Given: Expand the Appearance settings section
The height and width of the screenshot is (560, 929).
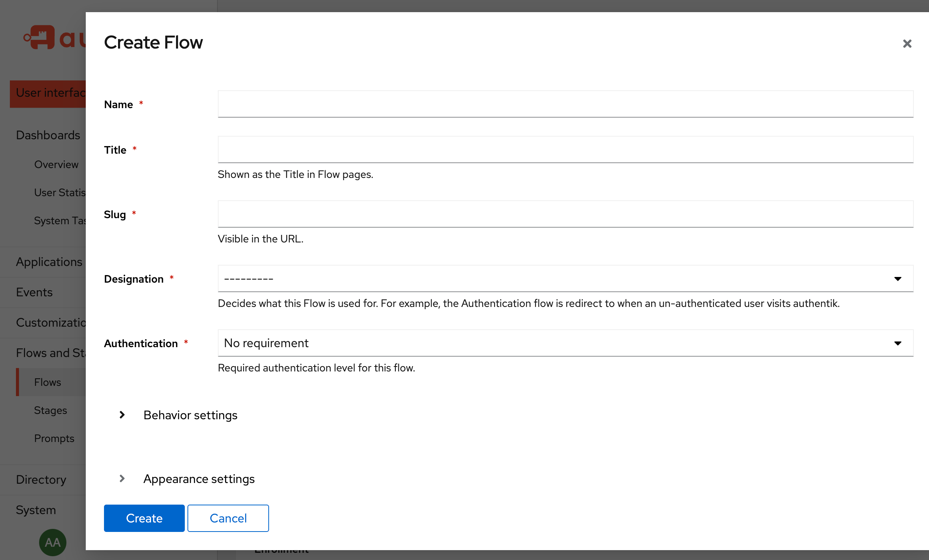Looking at the screenshot, I should 199,479.
